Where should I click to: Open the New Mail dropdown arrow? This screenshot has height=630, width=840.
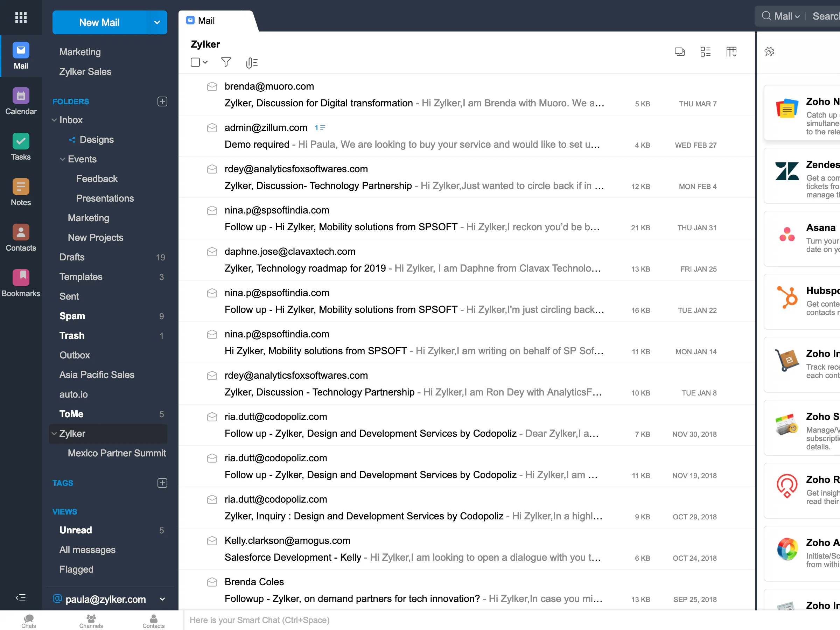[x=157, y=22]
